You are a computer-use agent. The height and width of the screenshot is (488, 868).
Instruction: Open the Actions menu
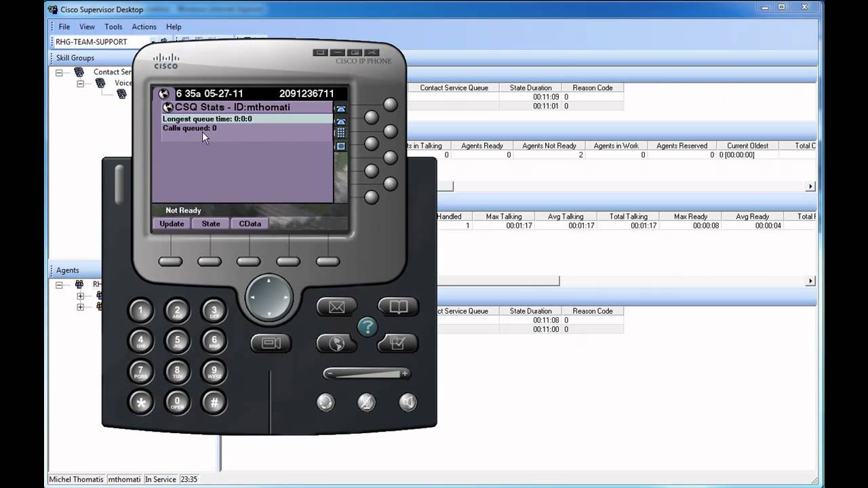[144, 26]
